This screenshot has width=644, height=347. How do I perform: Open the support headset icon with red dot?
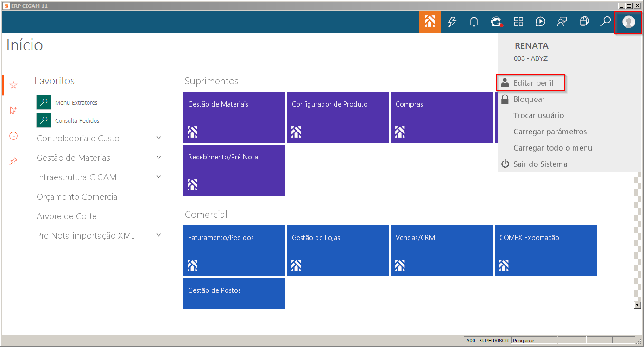point(496,22)
